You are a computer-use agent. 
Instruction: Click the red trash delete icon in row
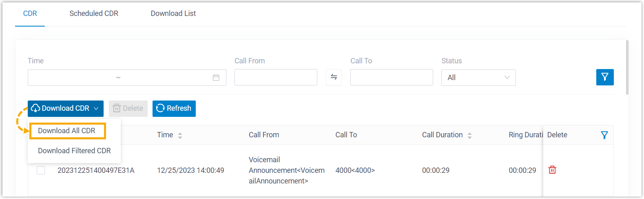[x=552, y=170]
